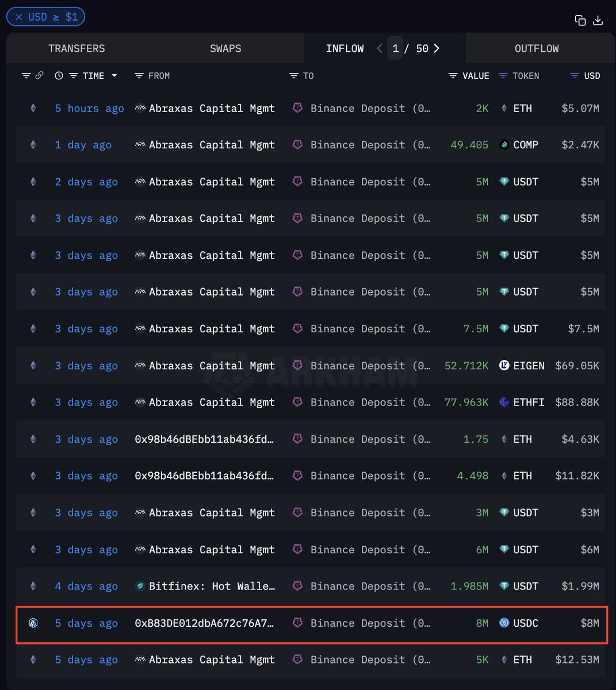Select the 49.405 COMP value
Screen dimensions: 616x690
(x=469, y=145)
